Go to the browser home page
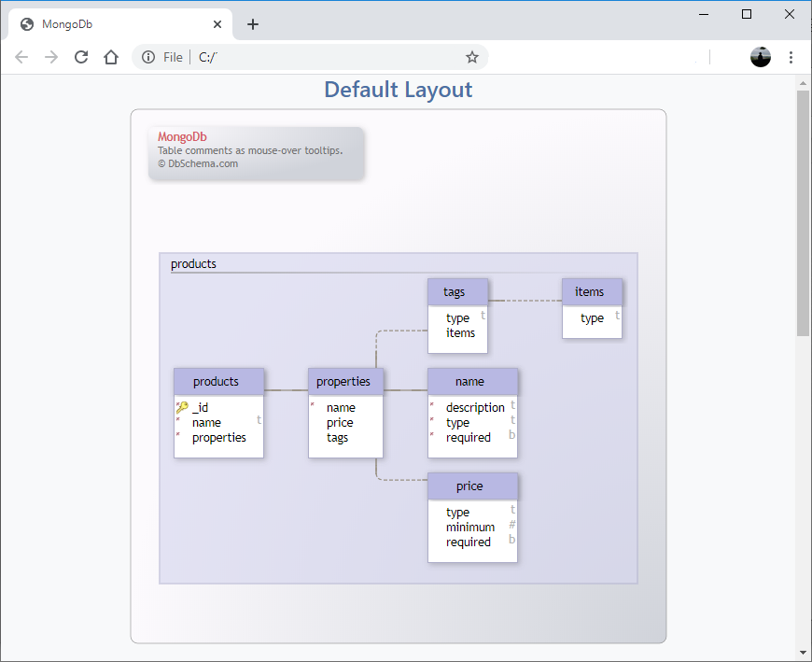The width and height of the screenshot is (812, 662). (111, 57)
